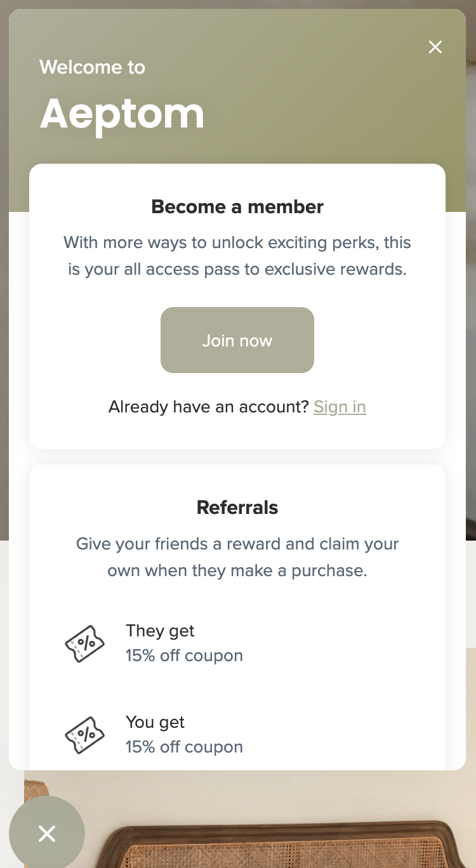This screenshot has height=868, width=476.
Task: Click the Become a member heading
Action: pyautogui.click(x=237, y=207)
